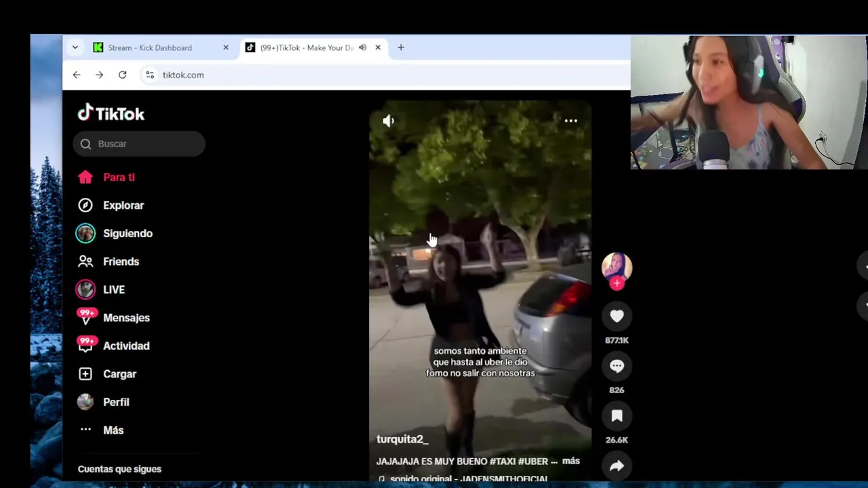Click the Para ti home icon
The height and width of the screenshot is (488, 868).
tap(85, 177)
